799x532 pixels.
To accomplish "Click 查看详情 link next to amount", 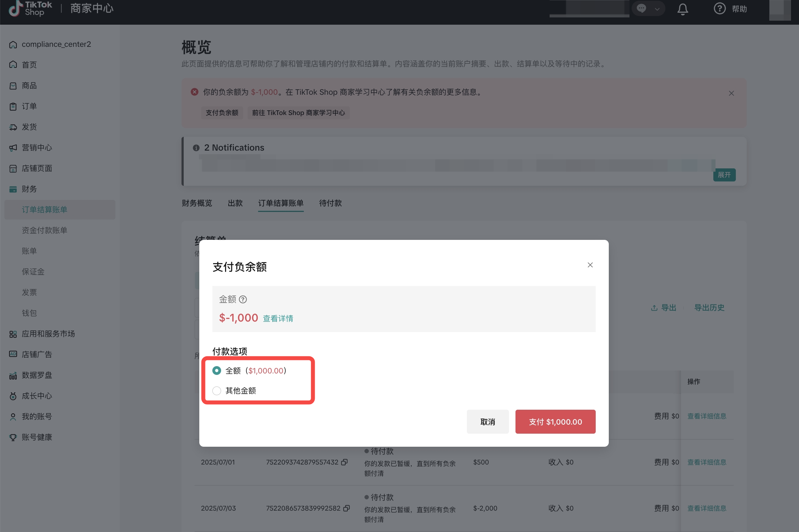I will pos(278,319).
